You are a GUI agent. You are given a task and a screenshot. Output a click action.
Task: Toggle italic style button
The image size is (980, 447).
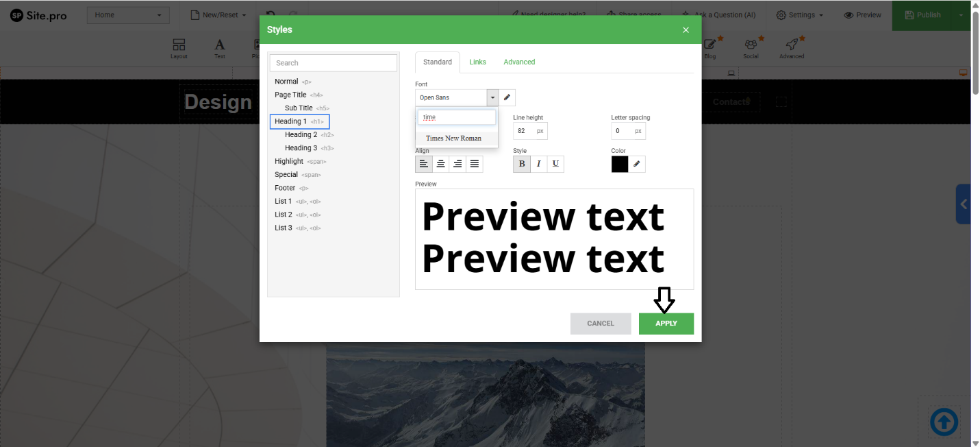pos(539,164)
